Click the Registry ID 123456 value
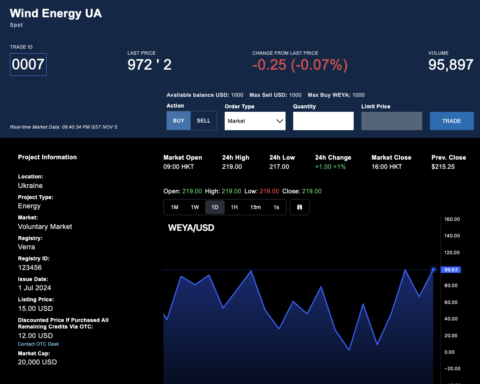480x384 pixels. (30, 268)
